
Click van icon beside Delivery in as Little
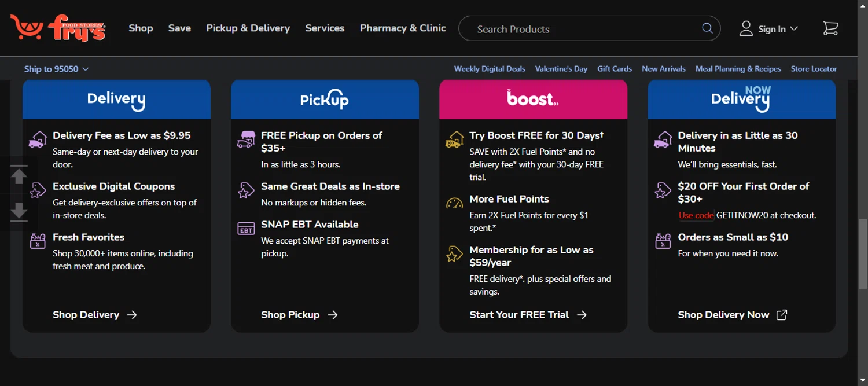pyautogui.click(x=663, y=139)
